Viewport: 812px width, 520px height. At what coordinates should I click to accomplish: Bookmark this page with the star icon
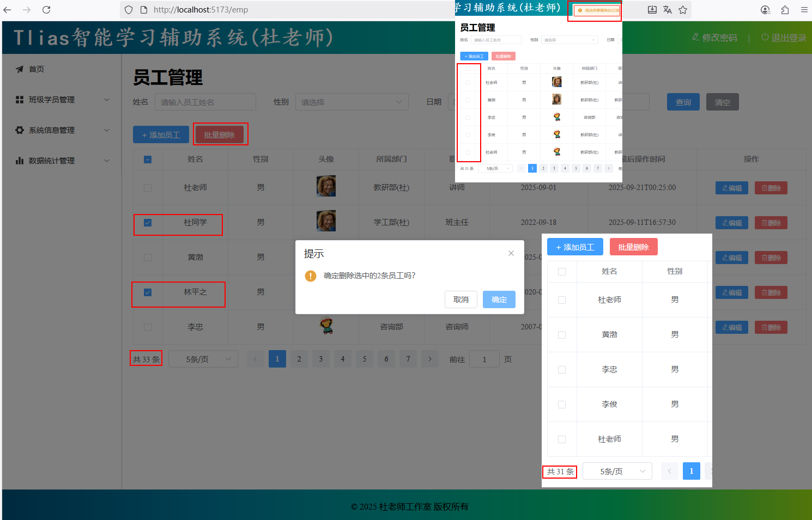(x=683, y=10)
